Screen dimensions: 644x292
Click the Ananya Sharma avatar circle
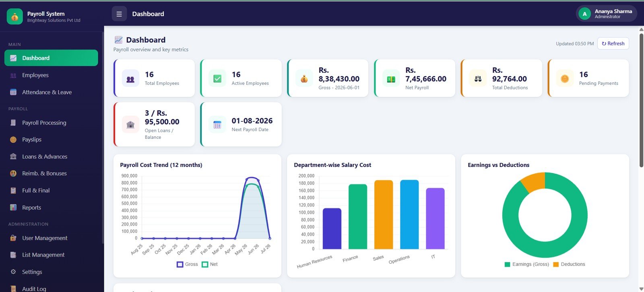(x=584, y=14)
